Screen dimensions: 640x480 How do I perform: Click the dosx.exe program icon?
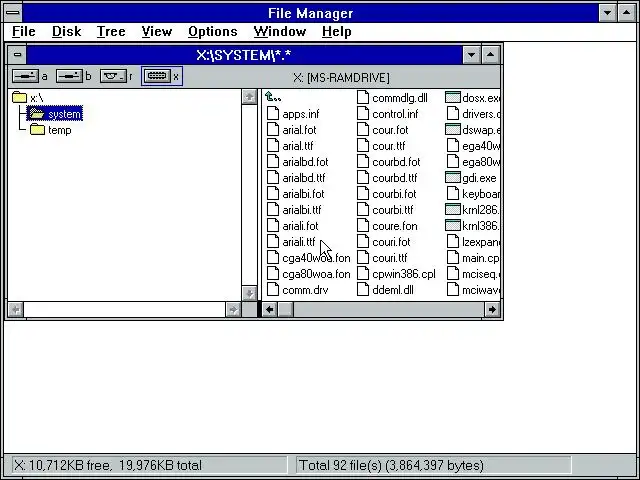(453, 98)
